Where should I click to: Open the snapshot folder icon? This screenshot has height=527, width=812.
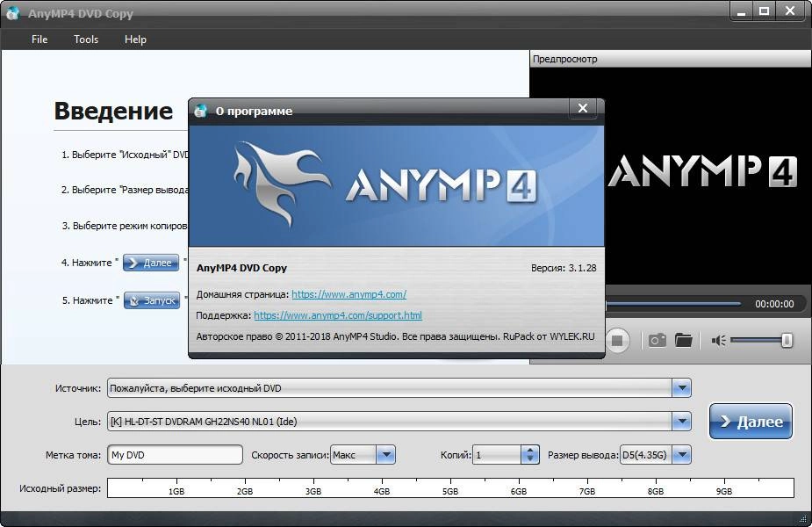pos(684,341)
